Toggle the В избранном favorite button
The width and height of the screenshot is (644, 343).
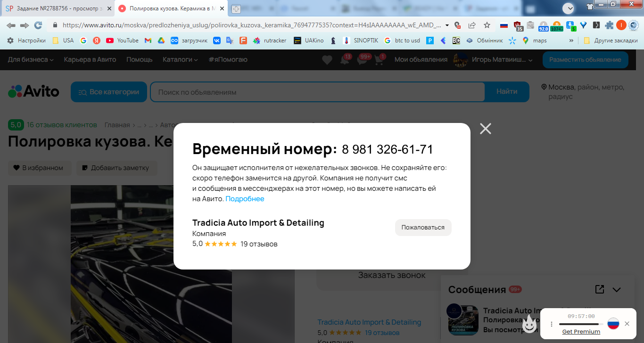(x=39, y=168)
